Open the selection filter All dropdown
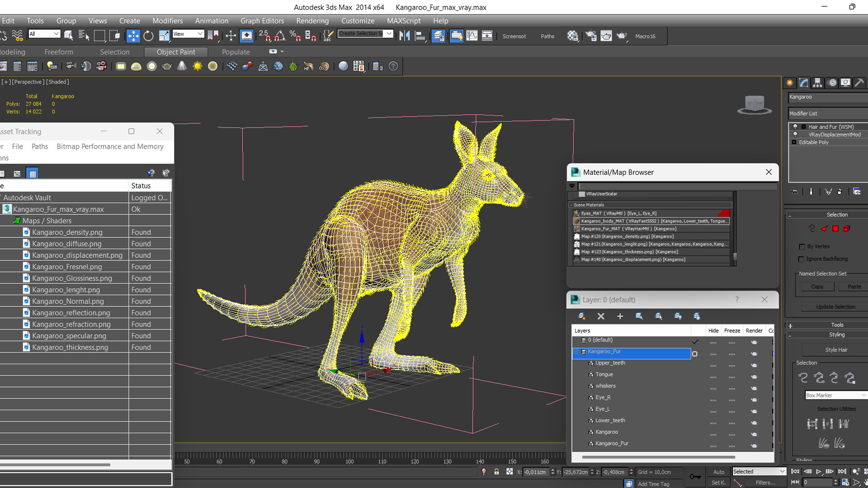 click(x=44, y=34)
